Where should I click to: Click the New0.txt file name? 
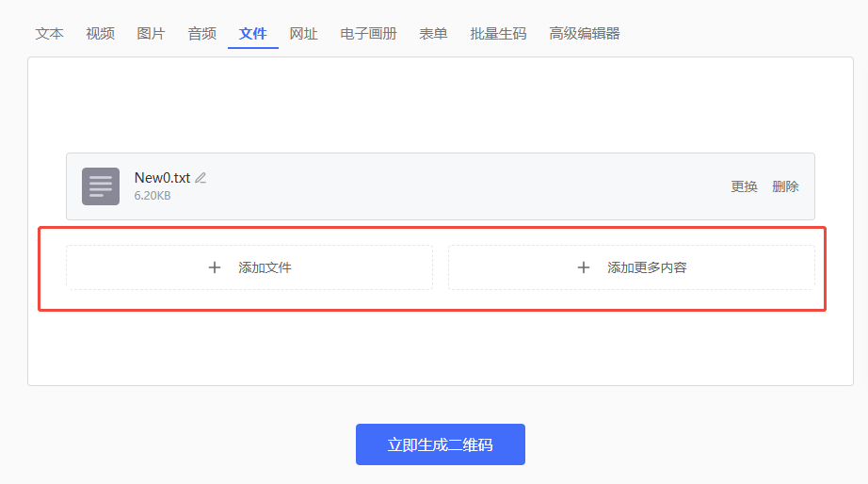tap(162, 178)
